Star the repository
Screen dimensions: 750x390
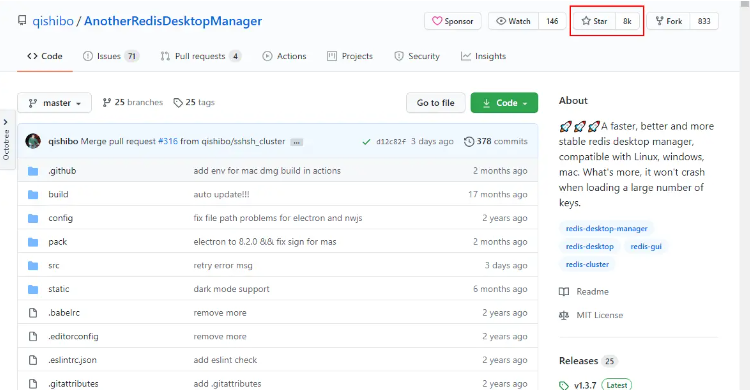click(x=595, y=21)
